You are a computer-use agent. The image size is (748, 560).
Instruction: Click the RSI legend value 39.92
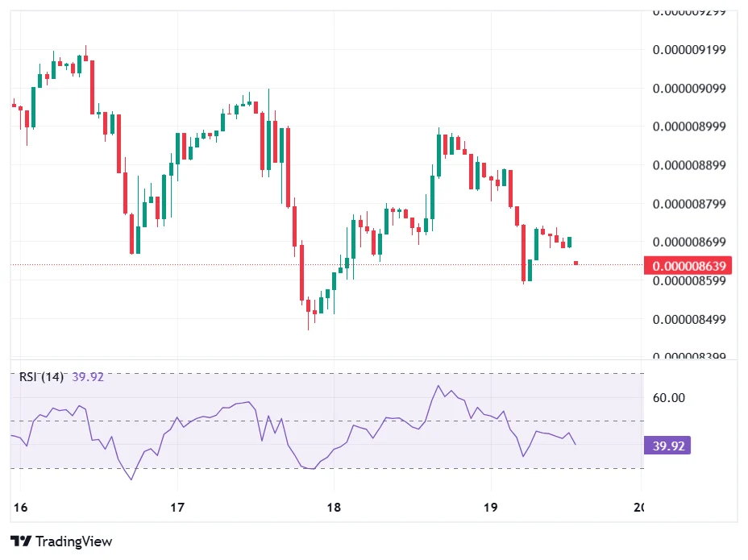(x=88, y=376)
